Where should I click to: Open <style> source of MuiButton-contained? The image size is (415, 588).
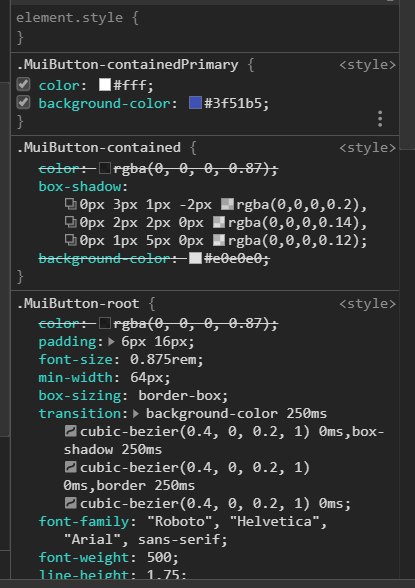point(367,147)
